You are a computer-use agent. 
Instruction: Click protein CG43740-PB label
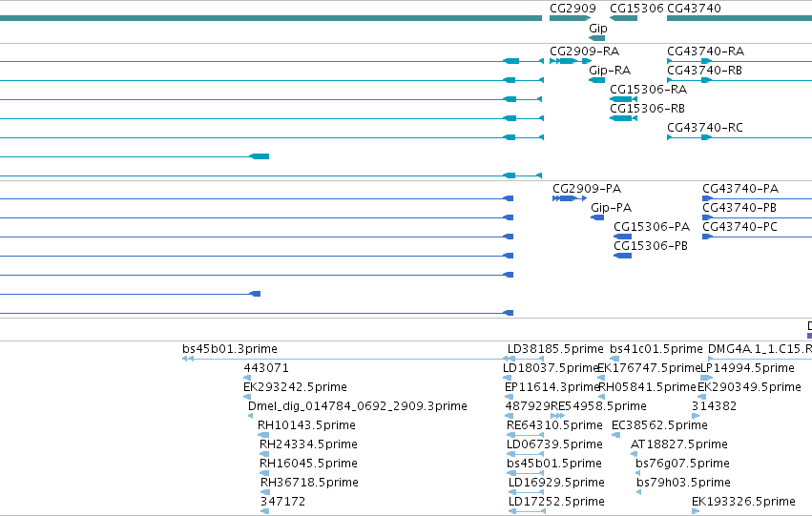point(739,208)
